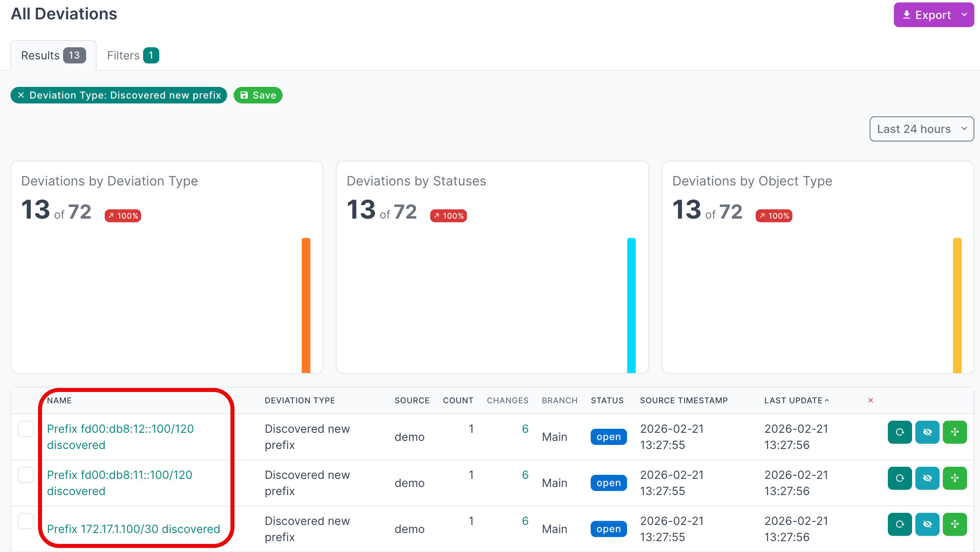Click refresh icon for 172.17.1.100/30 row

pyautogui.click(x=900, y=524)
